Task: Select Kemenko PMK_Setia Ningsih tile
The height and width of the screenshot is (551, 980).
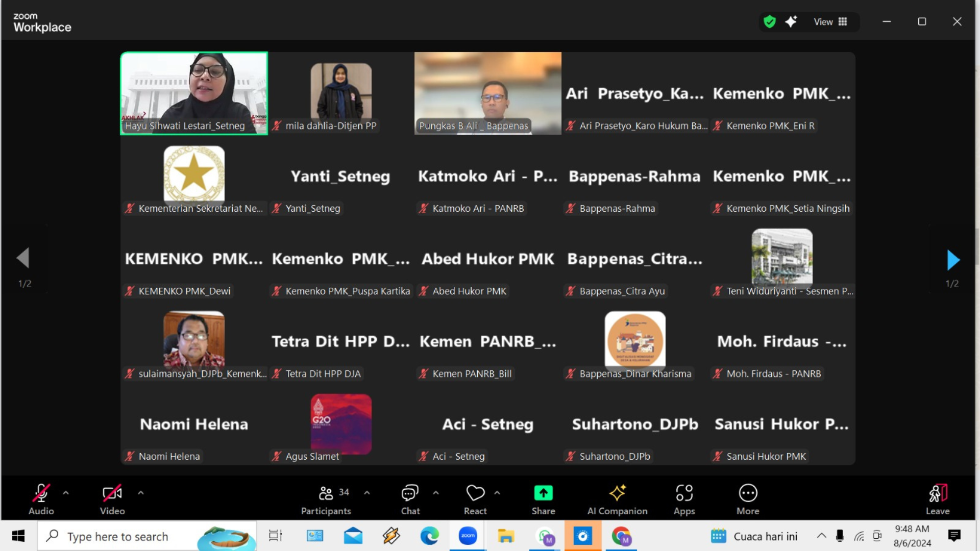Action: [782, 176]
